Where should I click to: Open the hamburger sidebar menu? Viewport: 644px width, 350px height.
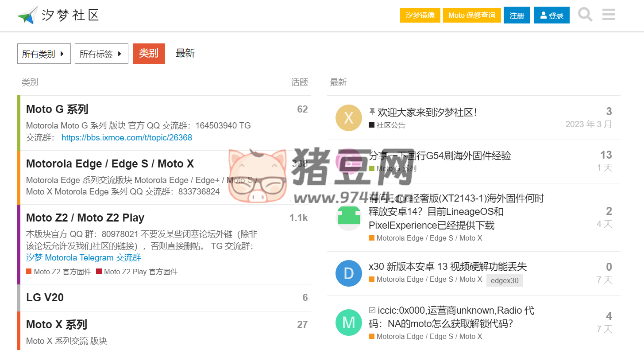[609, 15]
